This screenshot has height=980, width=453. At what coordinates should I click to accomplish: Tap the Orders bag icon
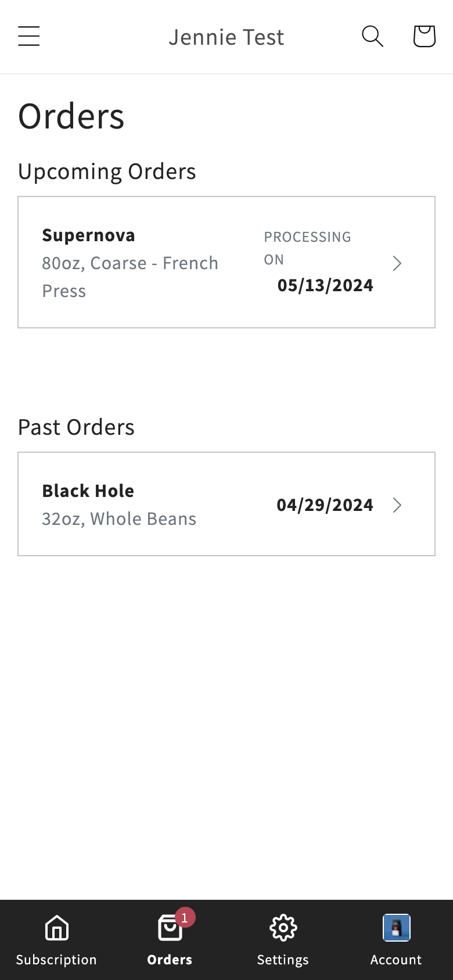tap(170, 928)
